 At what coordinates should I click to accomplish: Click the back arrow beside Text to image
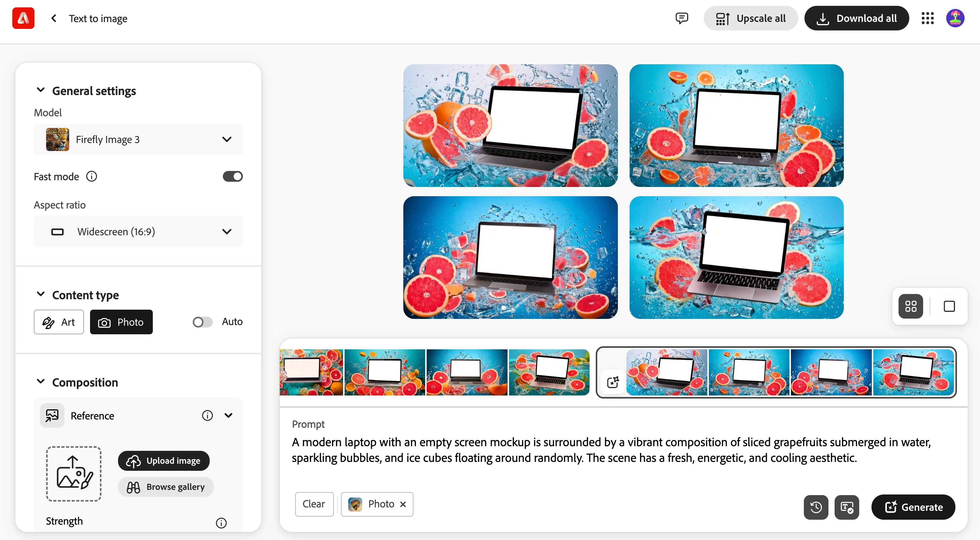54,18
